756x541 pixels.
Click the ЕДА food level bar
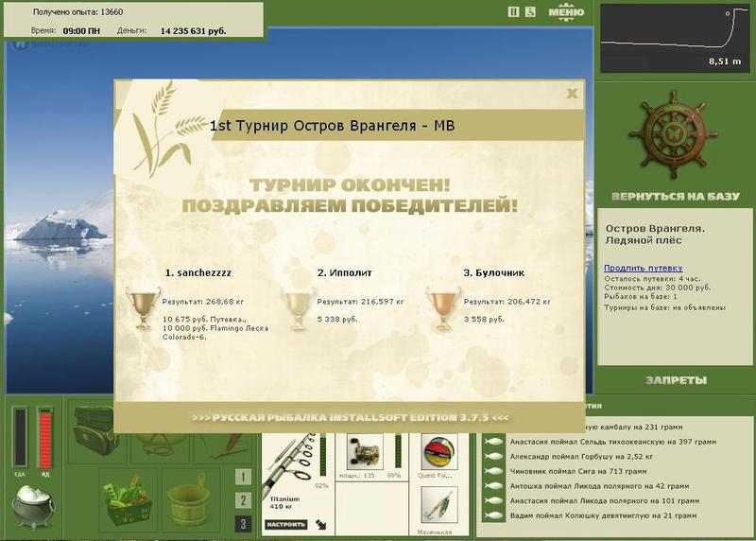pyautogui.click(x=20, y=438)
